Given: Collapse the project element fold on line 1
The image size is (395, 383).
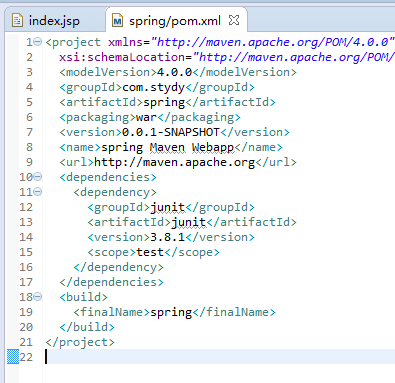Looking at the screenshot, I should coord(38,42).
